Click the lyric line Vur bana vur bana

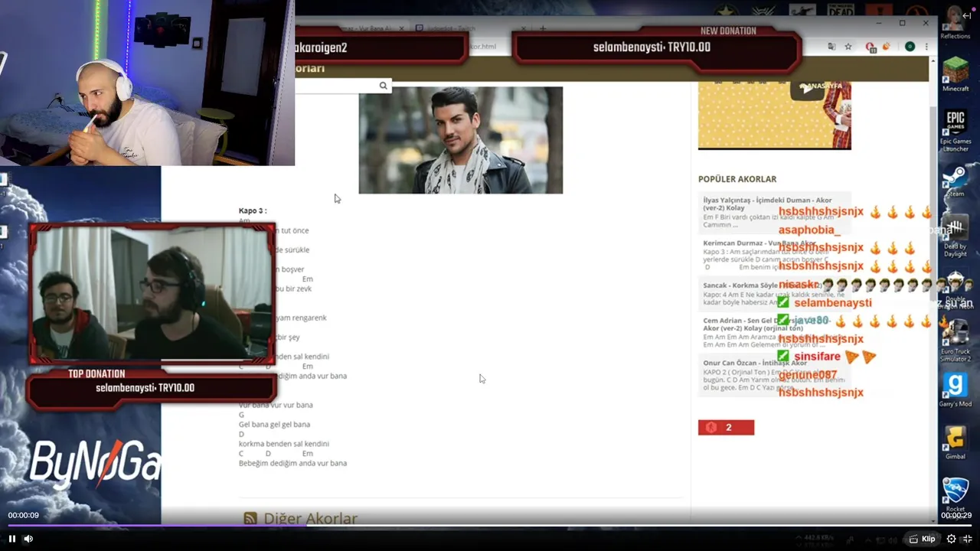276,405
